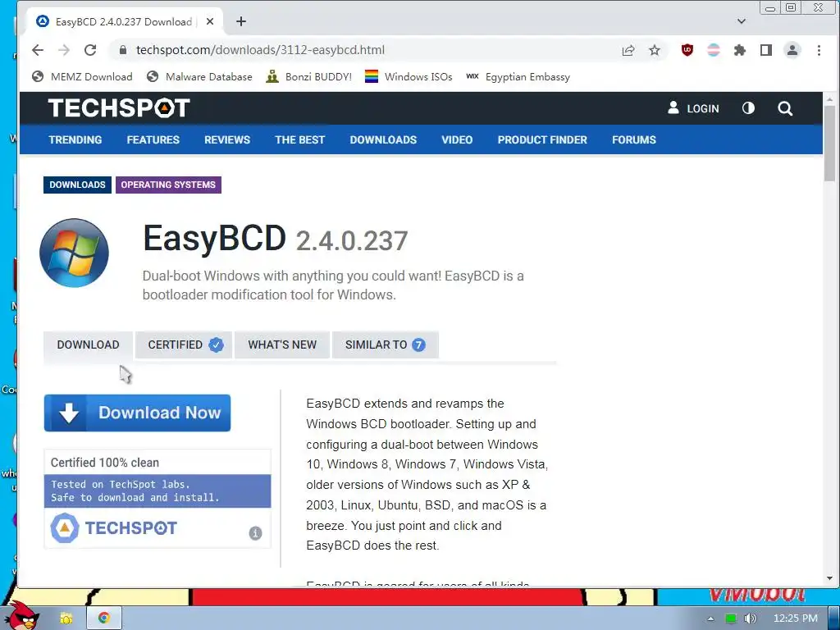Click TechSpot logo in certified box
The height and width of the screenshot is (630, 840).
coord(113,527)
